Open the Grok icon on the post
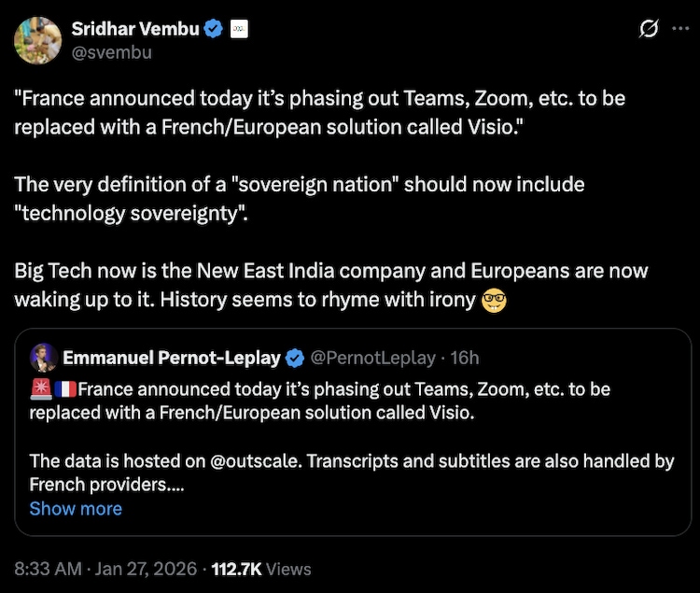The width and height of the screenshot is (700, 593). click(649, 29)
